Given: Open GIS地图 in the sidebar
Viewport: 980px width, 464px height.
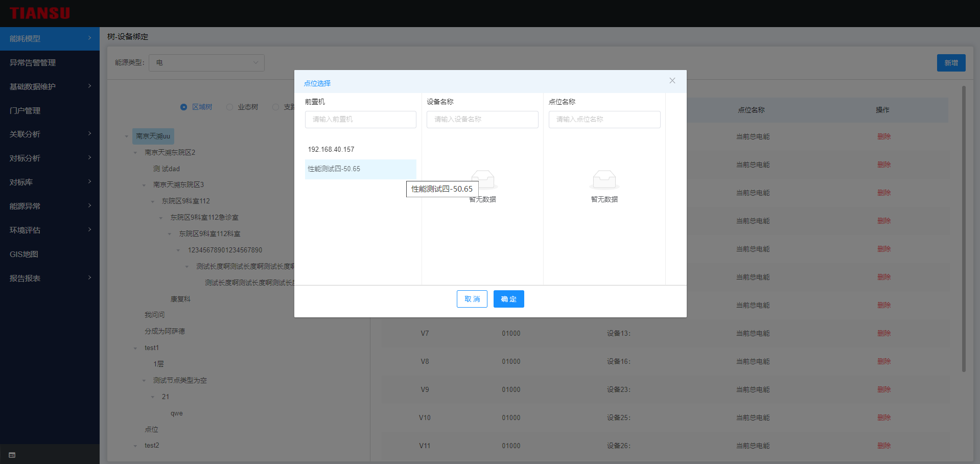Looking at the screenshot, I should [x=50, y=254].
